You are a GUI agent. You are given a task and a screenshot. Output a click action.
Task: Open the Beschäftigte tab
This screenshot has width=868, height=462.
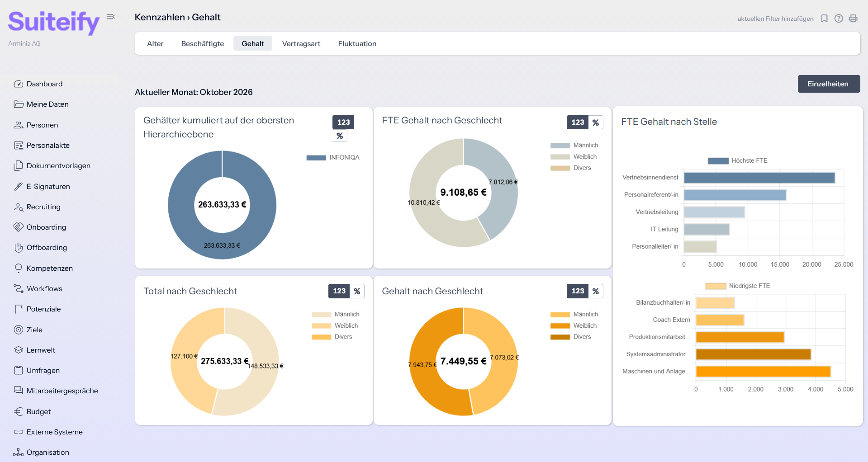[203, 44]
